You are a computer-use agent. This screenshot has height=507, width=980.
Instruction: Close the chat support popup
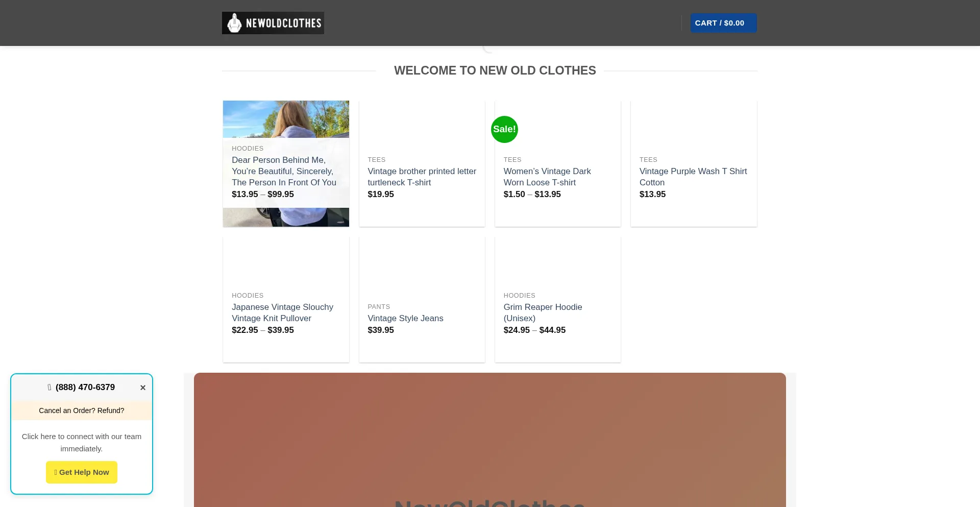coord(143,388)
